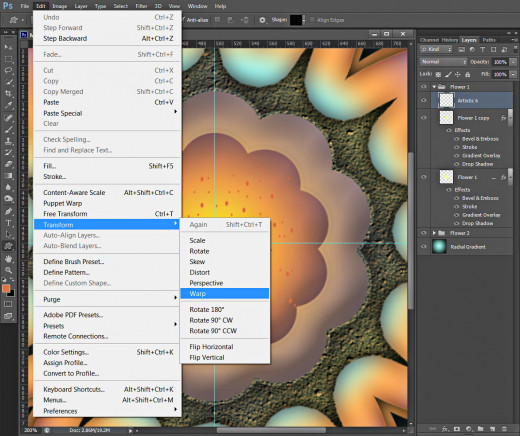Image resolution: width=520 pixels, height=436 pixels.
Task: Select the Crop tool
Action: tap(8, 93)
